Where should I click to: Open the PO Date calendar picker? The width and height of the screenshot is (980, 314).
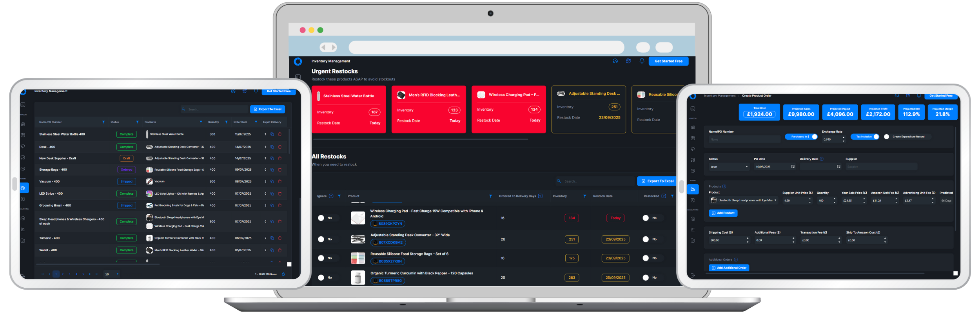pyautogui.click(x=793, y=167)
